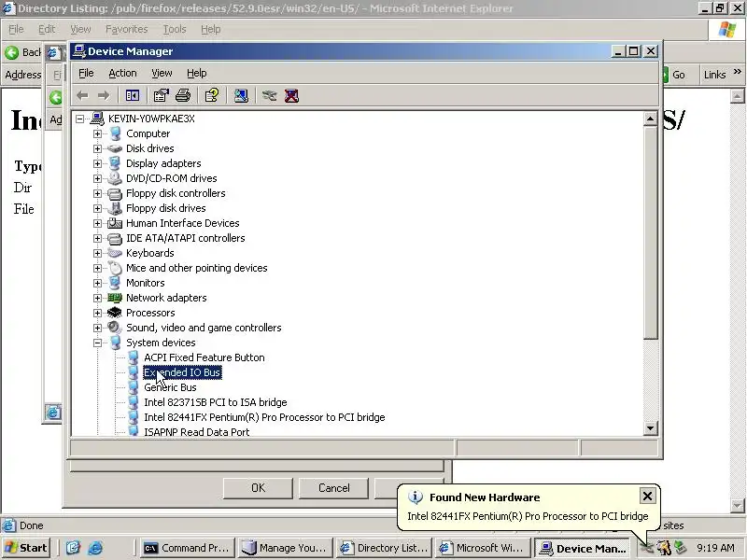The height and width of the screenshot is (560, 747).
Task: Click the Floppy disk drives icon
Action: tap(114, 208)
